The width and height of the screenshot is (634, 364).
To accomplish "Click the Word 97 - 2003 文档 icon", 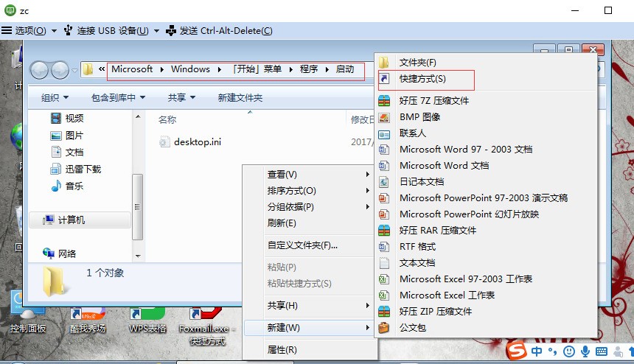I will 383,150.
